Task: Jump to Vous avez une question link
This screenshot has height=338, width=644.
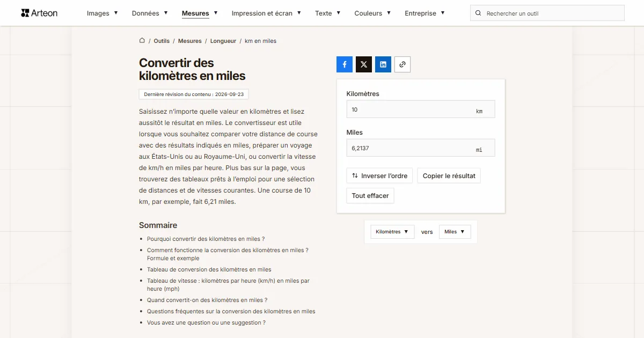Action: (206, 322)
